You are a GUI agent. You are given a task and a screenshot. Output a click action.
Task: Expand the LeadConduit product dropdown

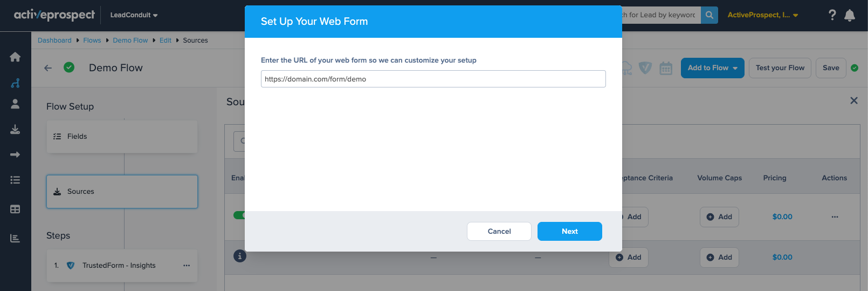point(134,15)
